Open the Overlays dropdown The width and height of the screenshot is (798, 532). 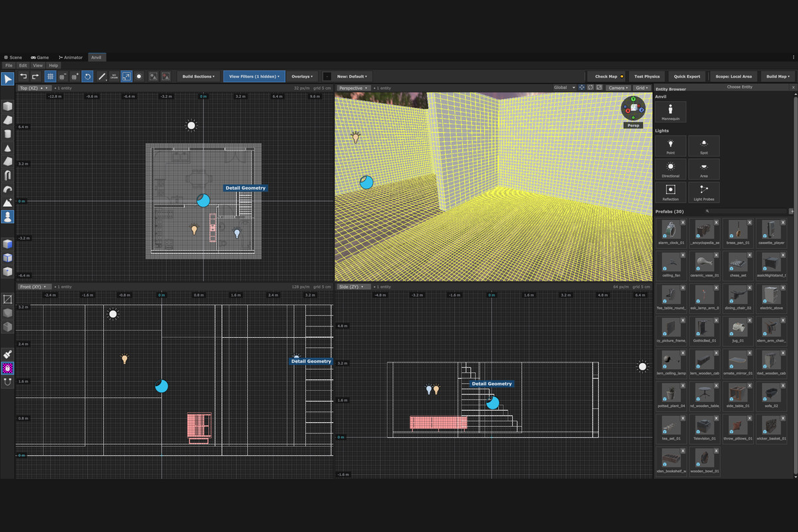tap(303, 76)
